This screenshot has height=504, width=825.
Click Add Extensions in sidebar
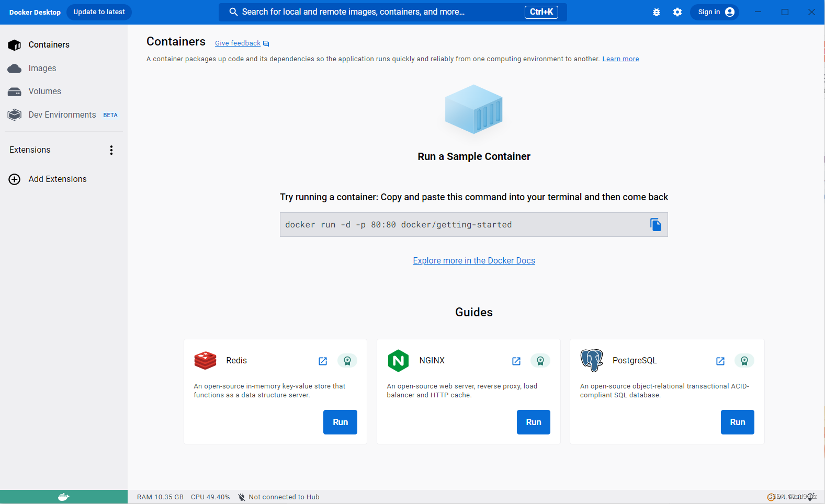click(x=58, y=179)
